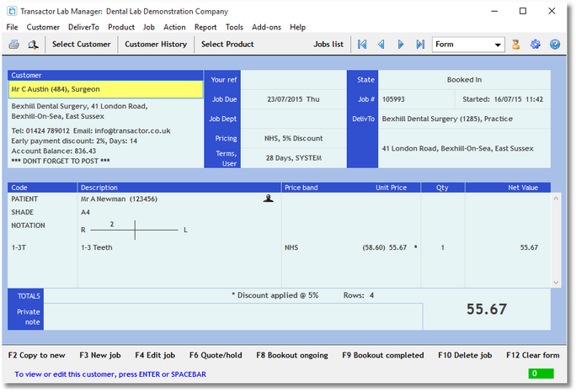576x392 pixels.
Task: Click 'Mr A Newman (123456)' patient text
Action: point(119,199)
